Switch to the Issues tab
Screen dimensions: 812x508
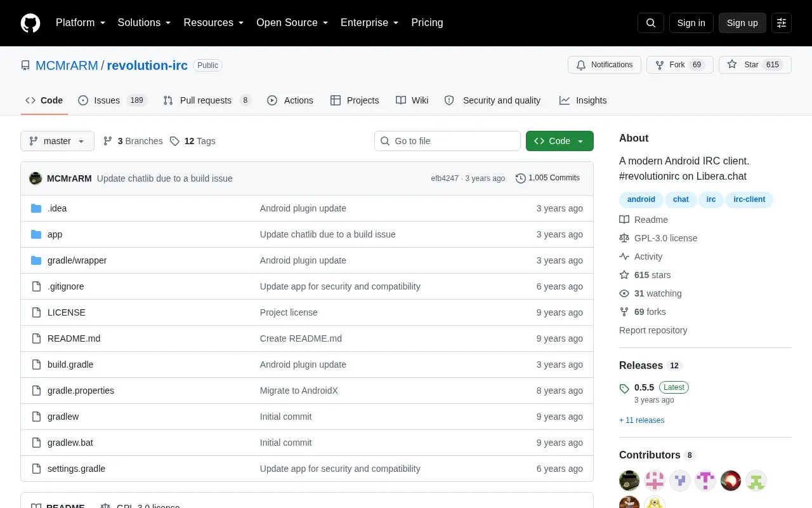(x=112, y=100)
